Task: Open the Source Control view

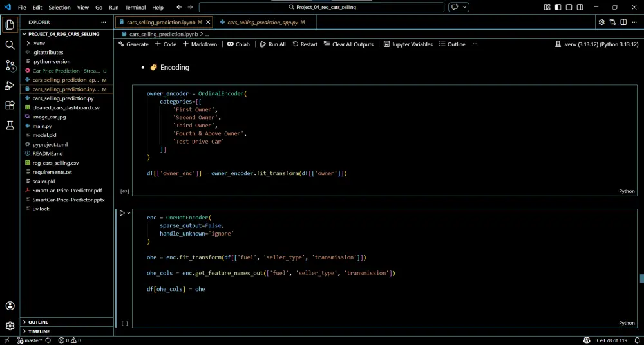Action: pyautogui.click(x=10, y=65)
